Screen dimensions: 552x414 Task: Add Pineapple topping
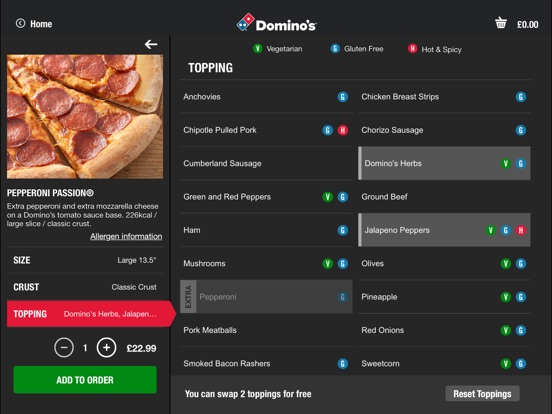tap(444, 297)
